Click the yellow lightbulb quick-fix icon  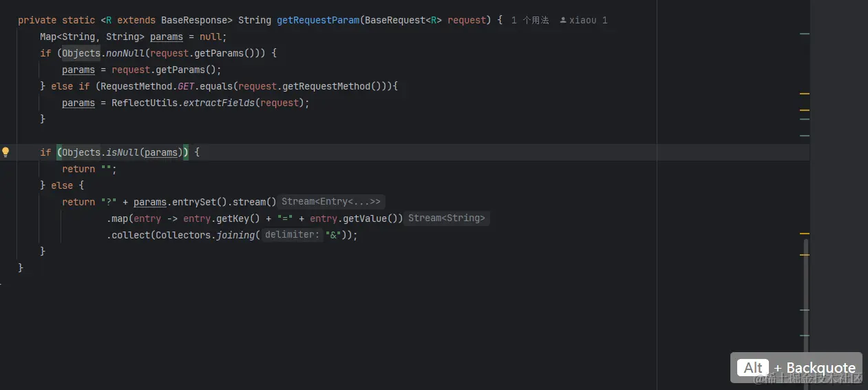tap(6, 152)
